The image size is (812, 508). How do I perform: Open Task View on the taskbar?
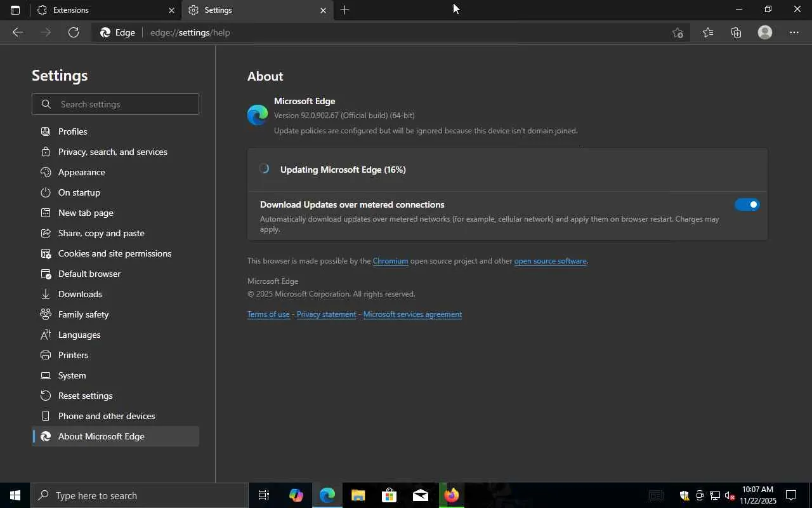click(x=264, y=495)
